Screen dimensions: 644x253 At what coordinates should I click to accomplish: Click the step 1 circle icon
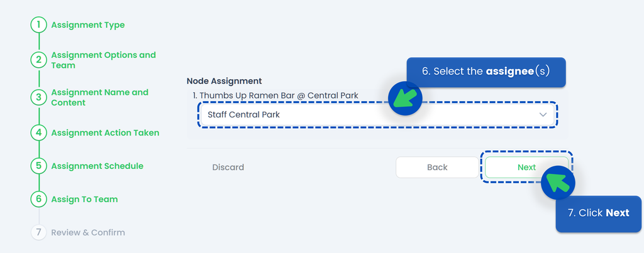pos(38,25)
